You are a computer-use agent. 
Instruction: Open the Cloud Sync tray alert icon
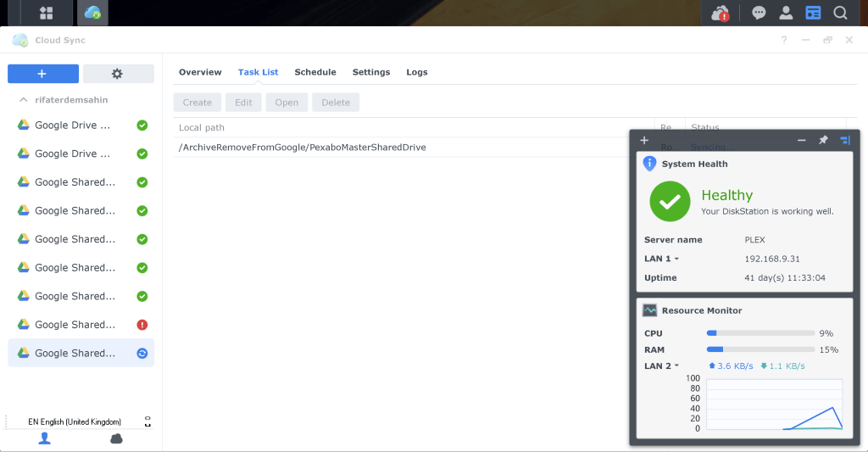point(721,13)
